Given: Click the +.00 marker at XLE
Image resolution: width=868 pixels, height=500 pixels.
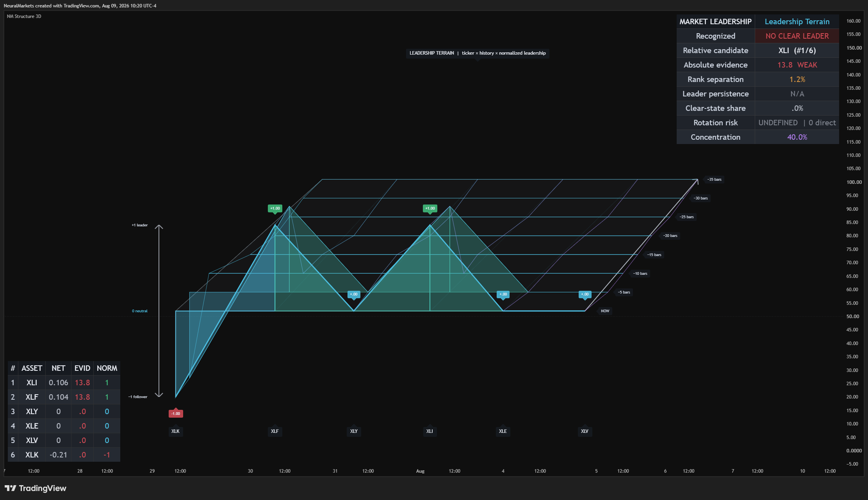Looking at the screenshot, I should tap(503, 294).
